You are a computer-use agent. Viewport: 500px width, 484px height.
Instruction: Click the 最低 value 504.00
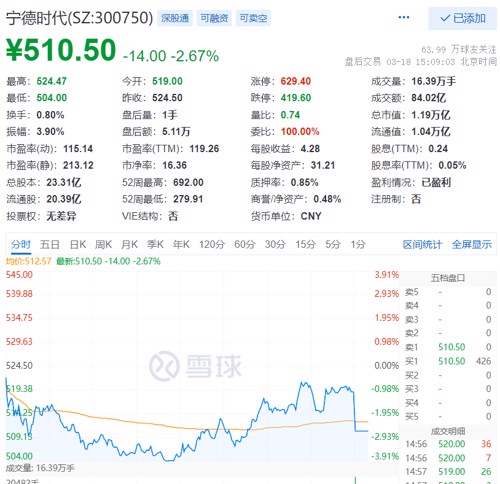coord(52,98)
